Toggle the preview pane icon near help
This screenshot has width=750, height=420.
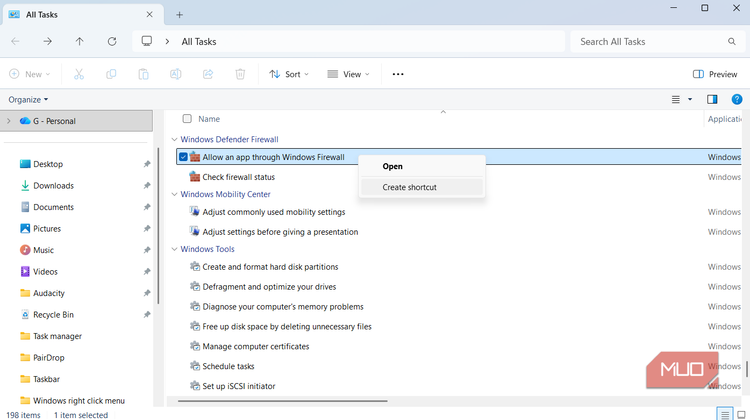[x=712, y=99]
